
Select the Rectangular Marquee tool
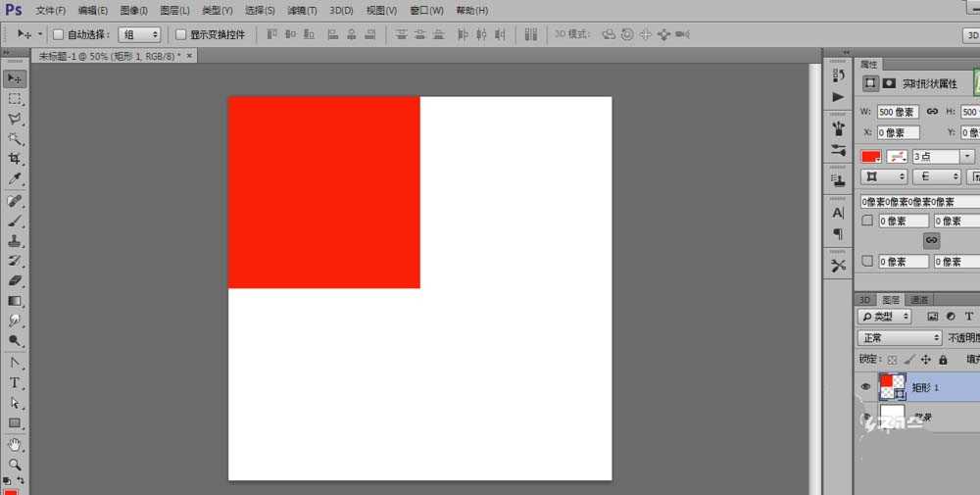(x=15, y=99)
